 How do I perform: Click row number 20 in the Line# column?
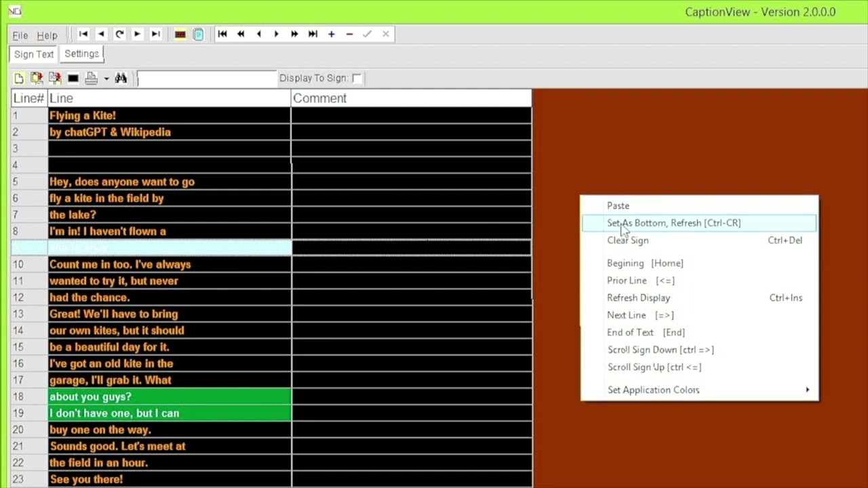point(29,430)
